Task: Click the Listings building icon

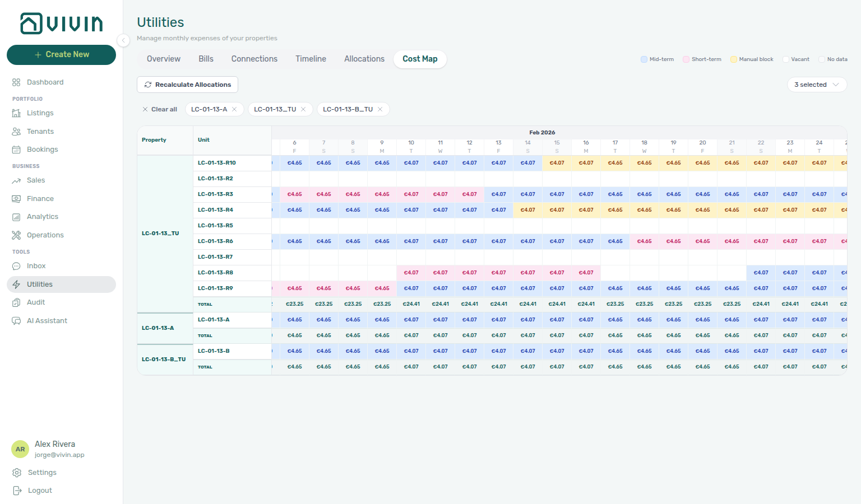Action: coord(16,113)
